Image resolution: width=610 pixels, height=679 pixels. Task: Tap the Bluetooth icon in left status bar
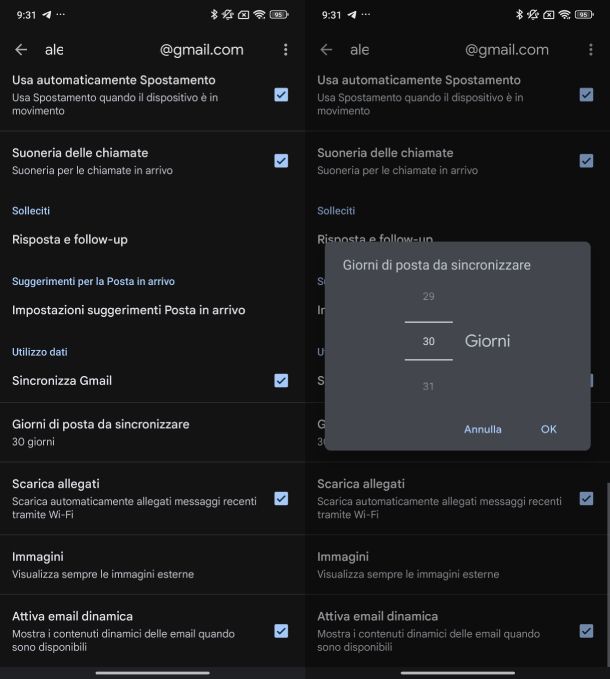pyautogui.click(x=214, y=15)
